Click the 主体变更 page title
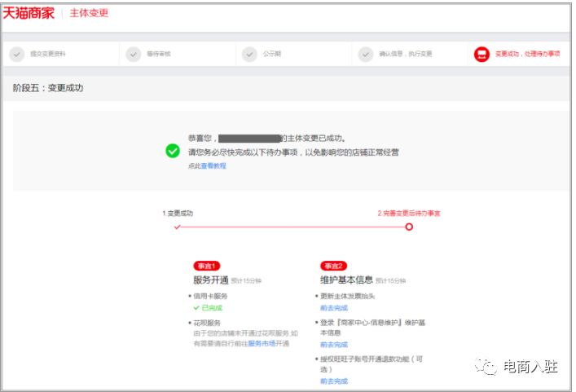The image size is (576, 392). click(89, 13)
